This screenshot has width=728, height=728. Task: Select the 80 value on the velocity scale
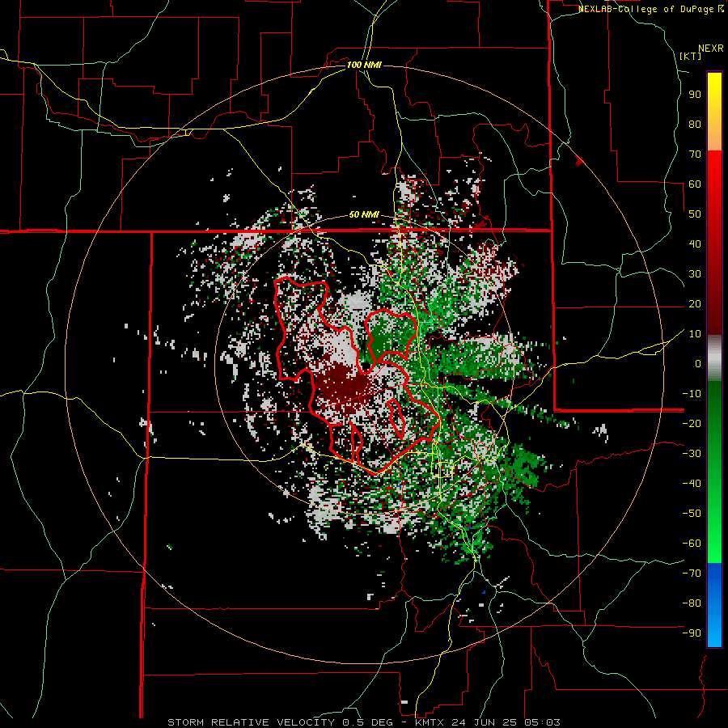[695, 124]
